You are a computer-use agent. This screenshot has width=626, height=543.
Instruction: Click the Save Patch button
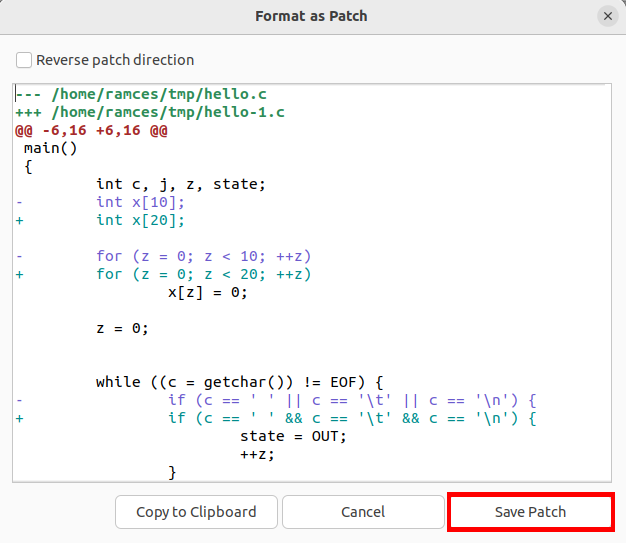pos(531,512)
